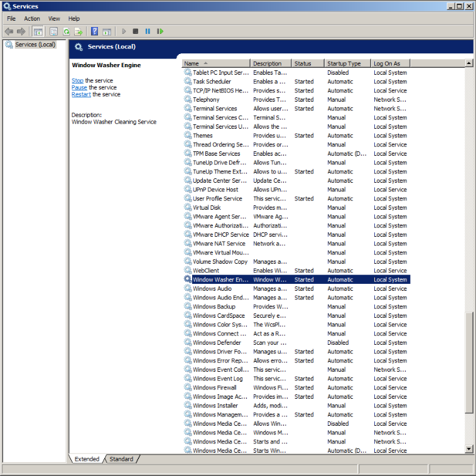
Task: Switch to the Standard tab
Action: coord(121,459)
